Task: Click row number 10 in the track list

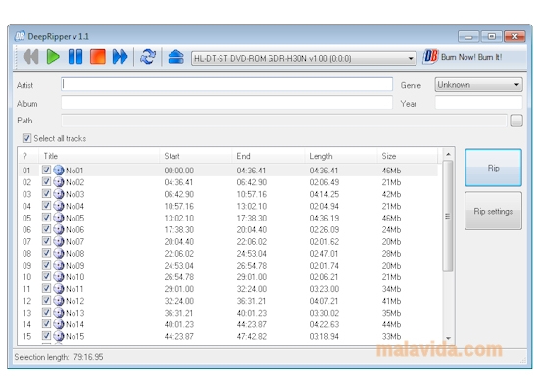Action: [26, 277]
